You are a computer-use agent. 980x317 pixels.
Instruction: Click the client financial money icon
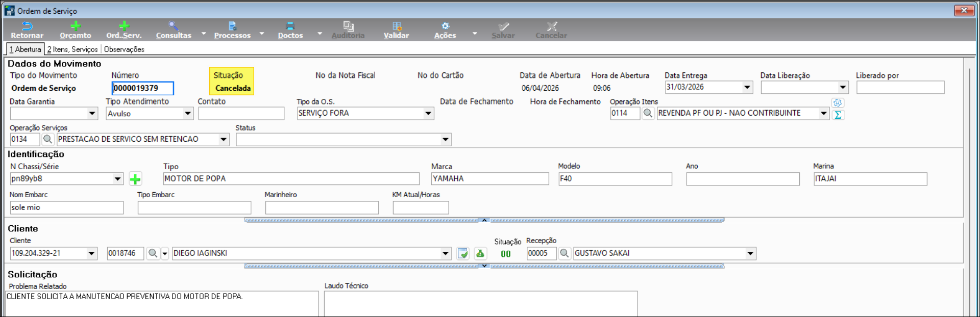pos(480,253)
